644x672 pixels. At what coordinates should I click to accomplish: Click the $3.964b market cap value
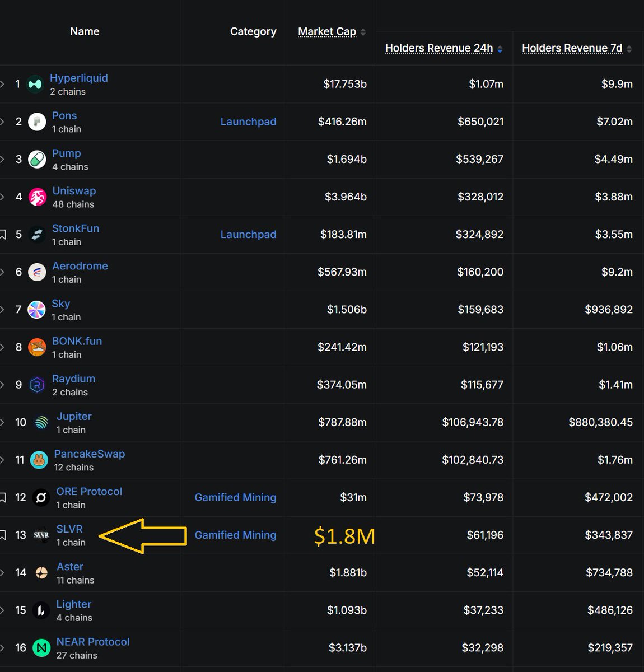(x=346, y=197)
